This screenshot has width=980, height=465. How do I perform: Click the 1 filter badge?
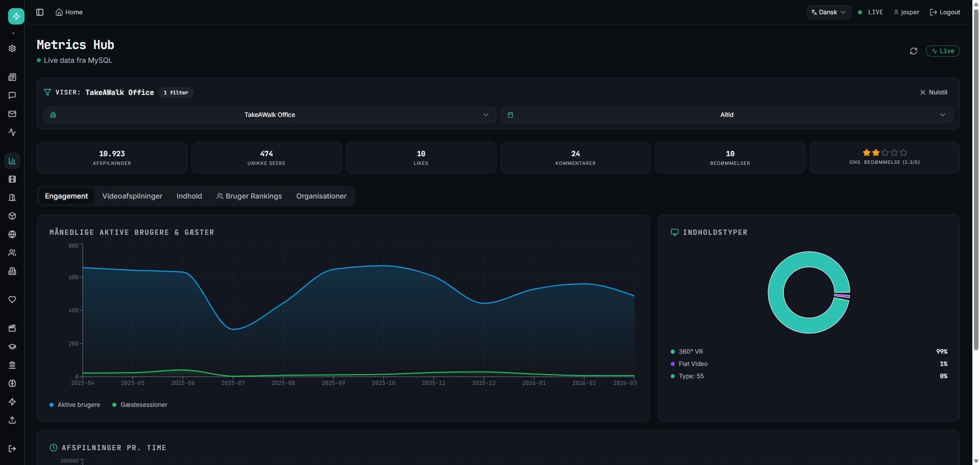(x=176, y=92)
